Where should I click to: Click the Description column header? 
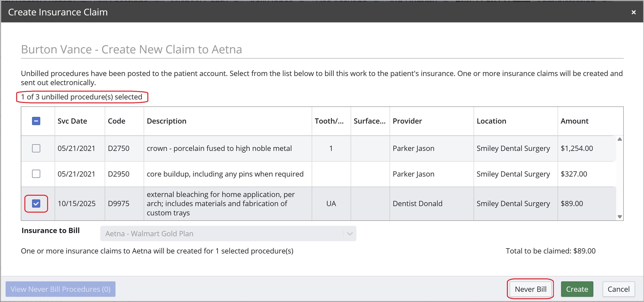(x=166, y=121)
